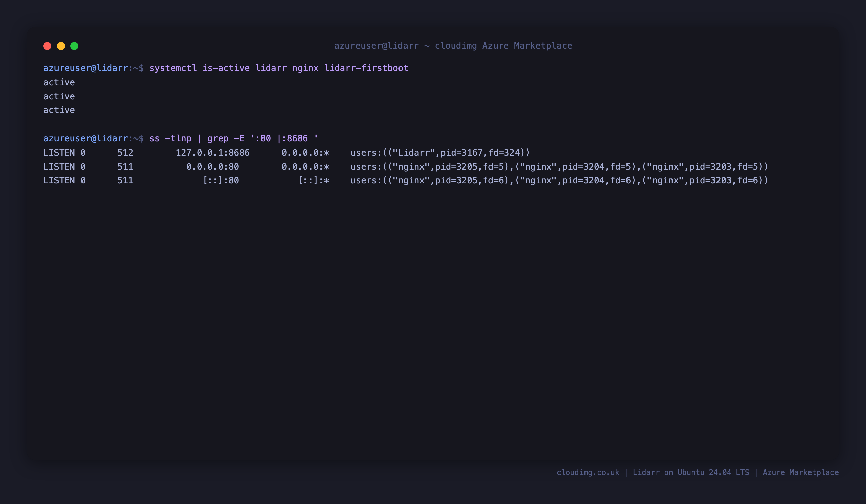Click the nginx pid=3203,fd=5 entry

click(x=702, y=167)
